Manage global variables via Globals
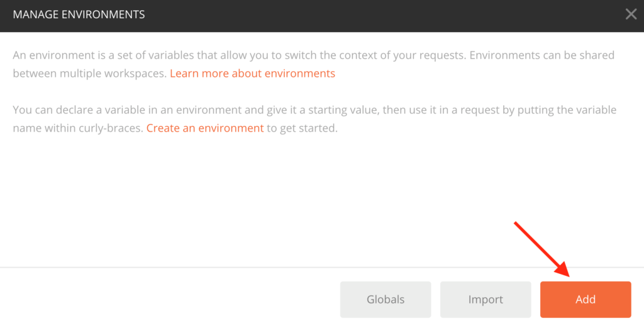The image size is (644, 330). click(x=386, y=299)
